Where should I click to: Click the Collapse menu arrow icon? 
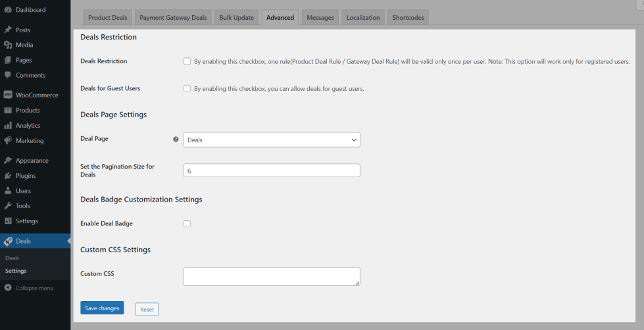coord(8,288)
